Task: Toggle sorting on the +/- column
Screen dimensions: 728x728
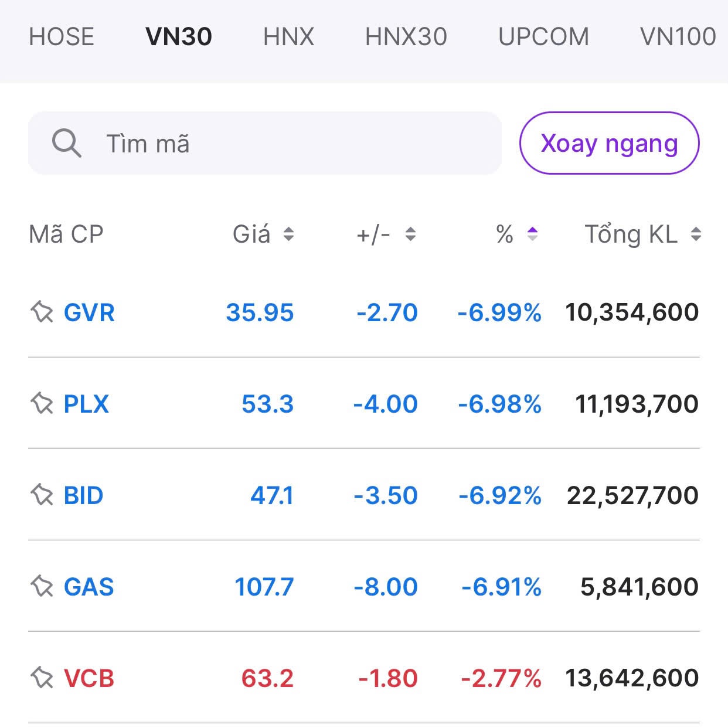Action: point(410,234)
